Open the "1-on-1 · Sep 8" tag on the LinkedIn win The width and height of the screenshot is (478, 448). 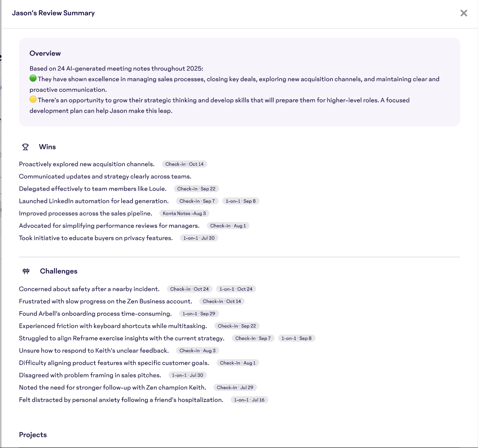point(241,201)
